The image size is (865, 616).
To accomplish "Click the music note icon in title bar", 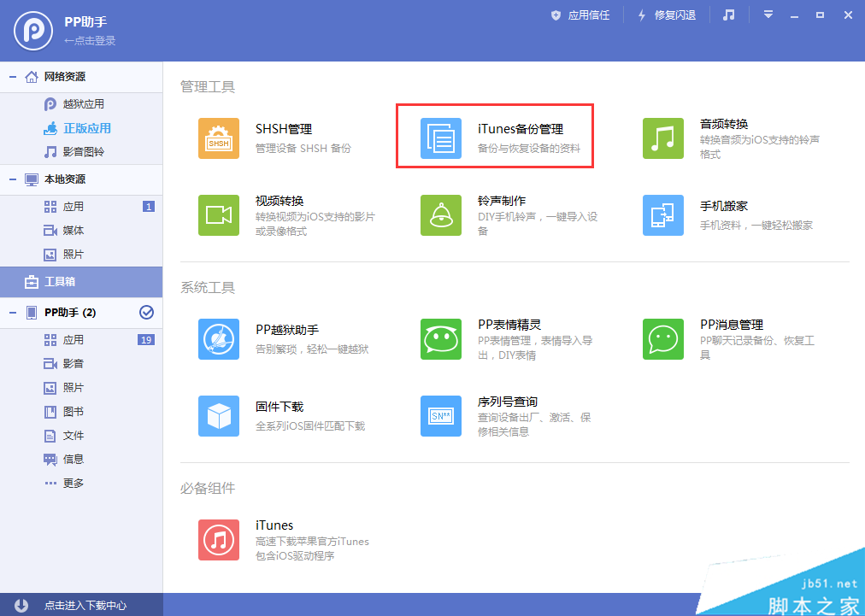I will [729, 15].
